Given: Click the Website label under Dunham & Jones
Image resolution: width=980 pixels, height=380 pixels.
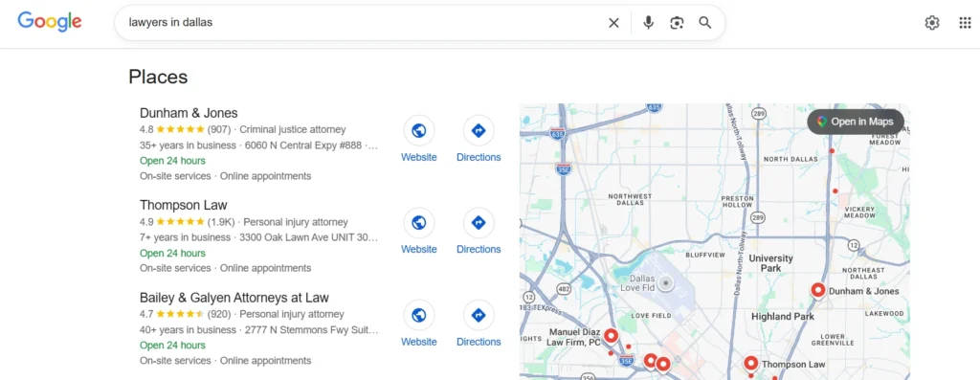Looking at the screenshot, I should pyautogui.click(x=419, y=158).
